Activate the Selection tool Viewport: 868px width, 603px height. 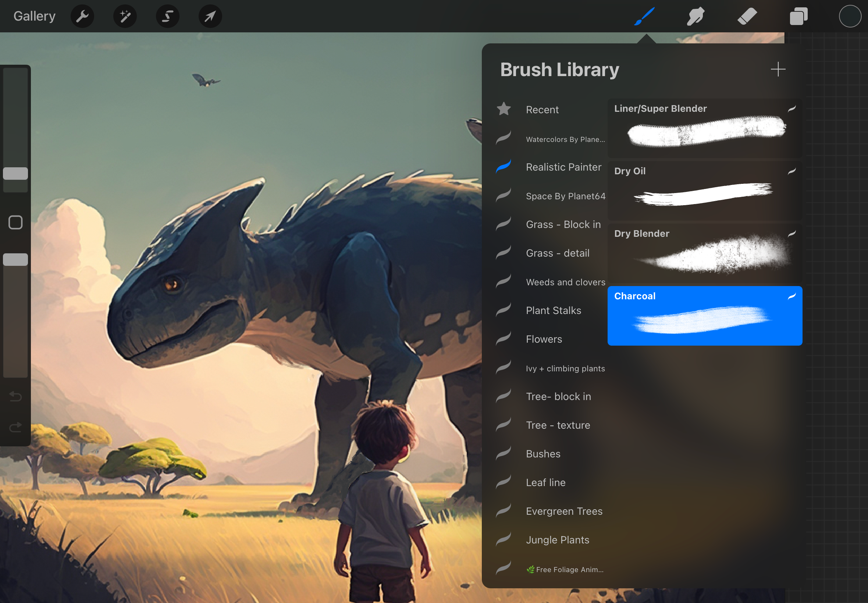(x=167, y=16)
